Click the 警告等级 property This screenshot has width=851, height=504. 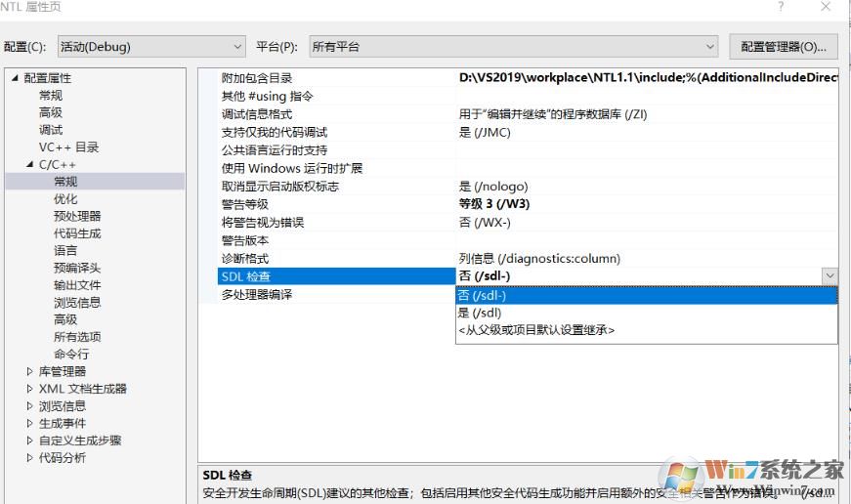245,204
